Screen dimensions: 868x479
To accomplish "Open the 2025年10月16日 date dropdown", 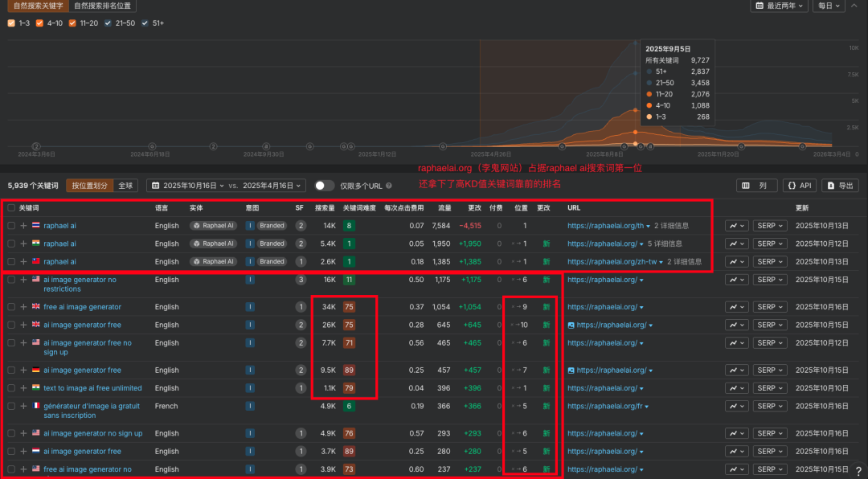I will tap(187, 186).
